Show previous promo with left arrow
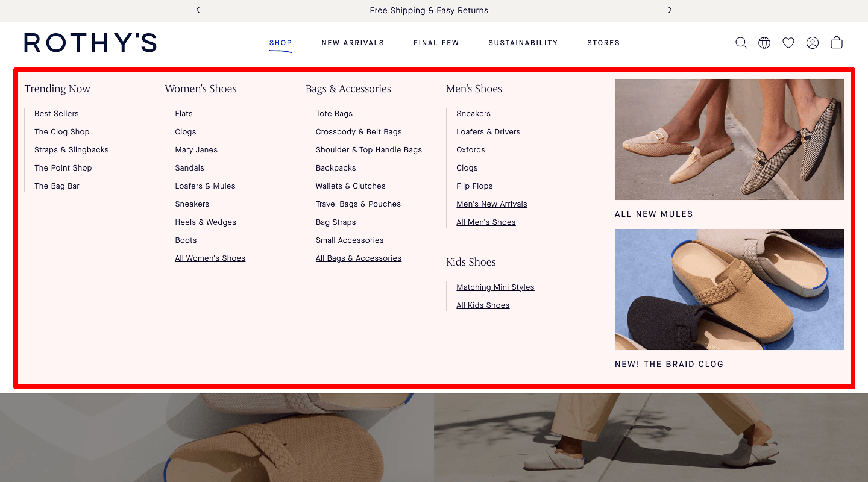 pos(197,10)
